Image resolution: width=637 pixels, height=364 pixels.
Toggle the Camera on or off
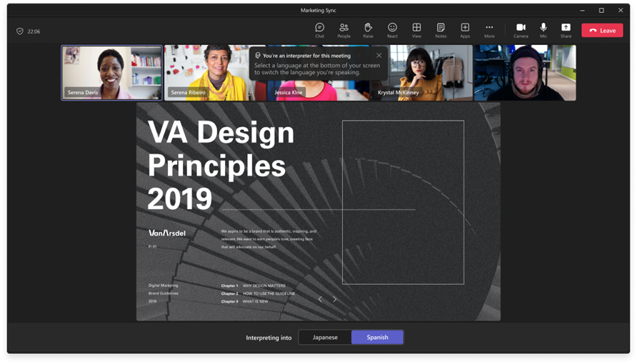click(521, 29)
